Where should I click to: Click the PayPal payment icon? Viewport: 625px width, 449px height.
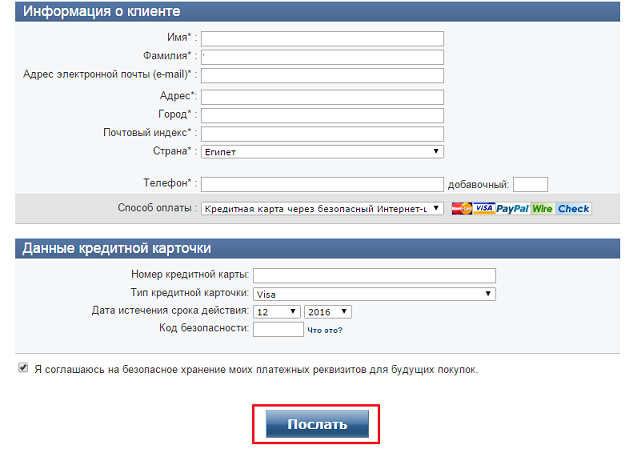coord(513,208)
